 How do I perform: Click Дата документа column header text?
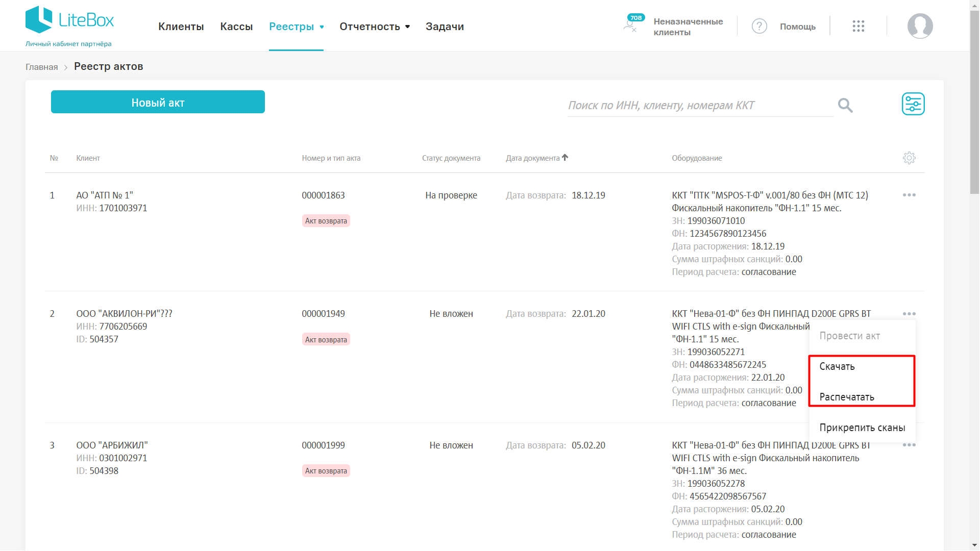(x=532, y=158)
